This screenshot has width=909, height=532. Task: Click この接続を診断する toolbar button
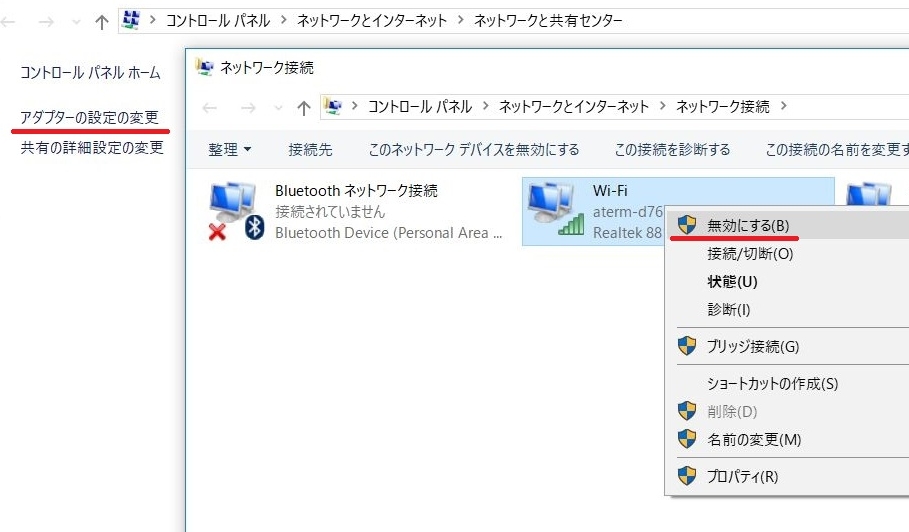[672, 150]
